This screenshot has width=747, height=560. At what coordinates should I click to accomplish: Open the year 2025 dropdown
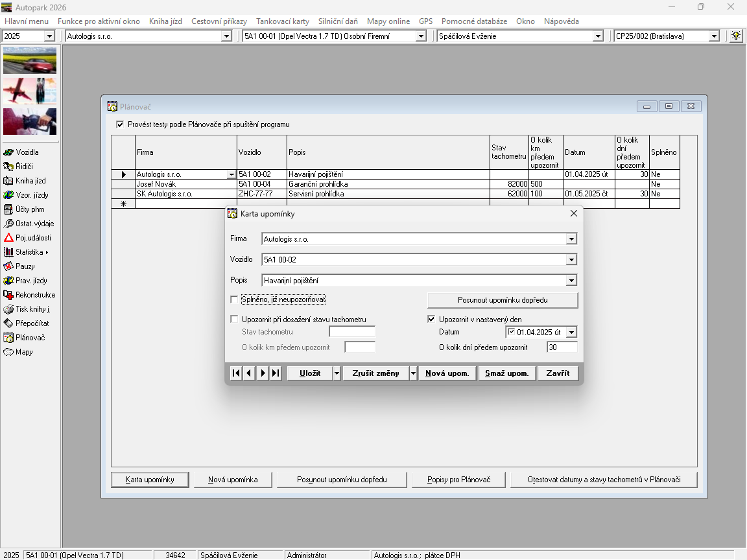click(49, 36)
